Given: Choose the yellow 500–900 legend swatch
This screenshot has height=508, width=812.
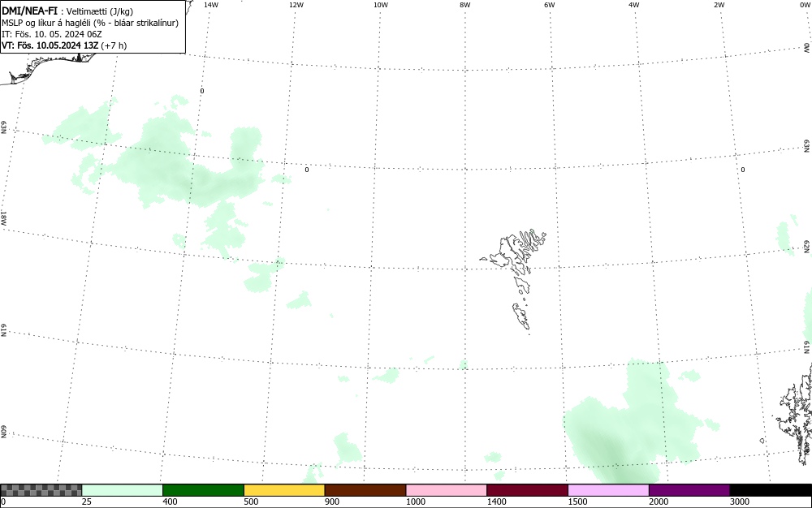Looking at the screenshot, I should (284, 490).
